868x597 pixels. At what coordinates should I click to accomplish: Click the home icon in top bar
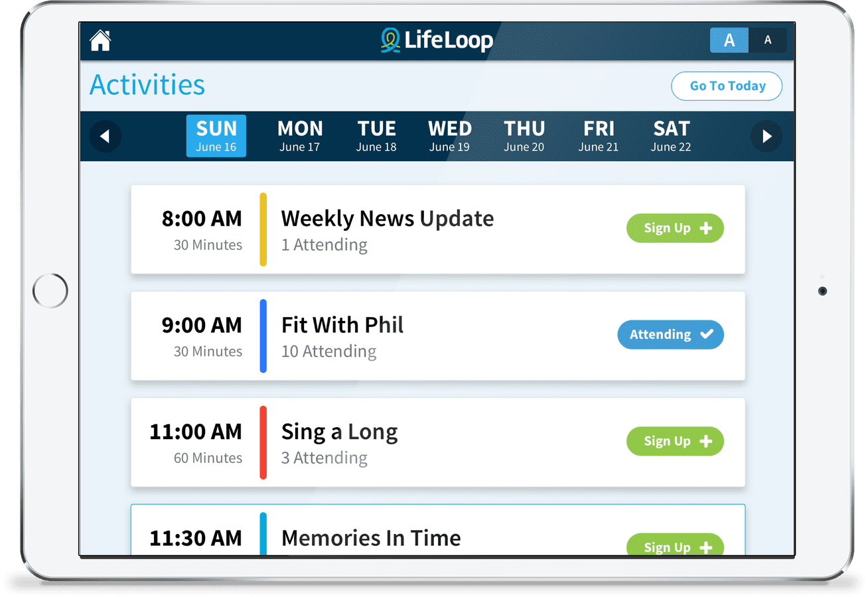[x=100, y=40]
